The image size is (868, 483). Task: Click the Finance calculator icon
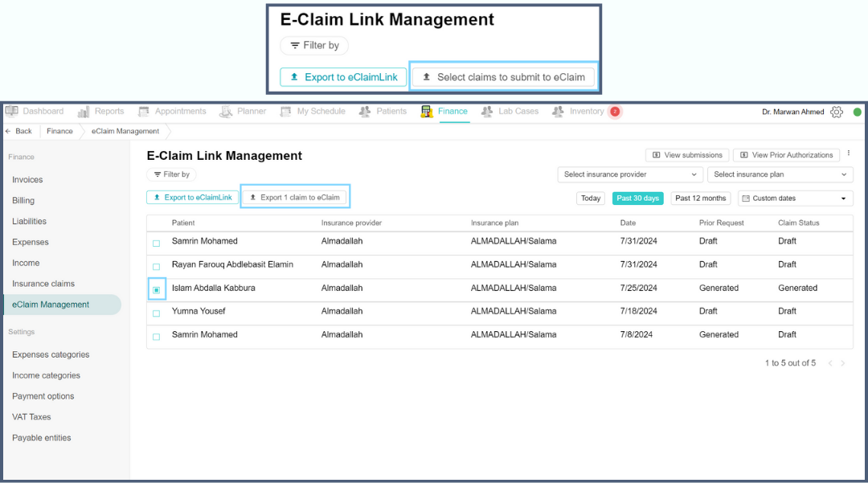coord(426,112)
